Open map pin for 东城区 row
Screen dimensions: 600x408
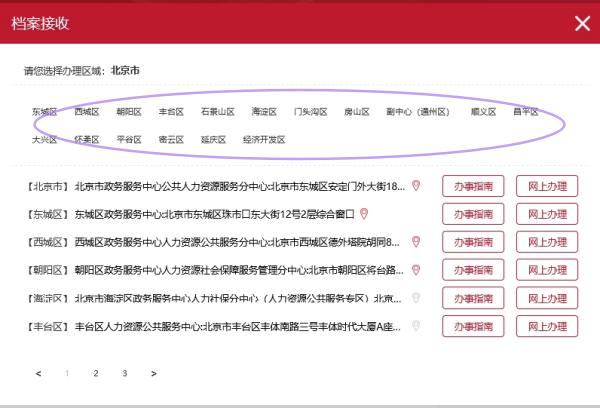pos(364,214)
